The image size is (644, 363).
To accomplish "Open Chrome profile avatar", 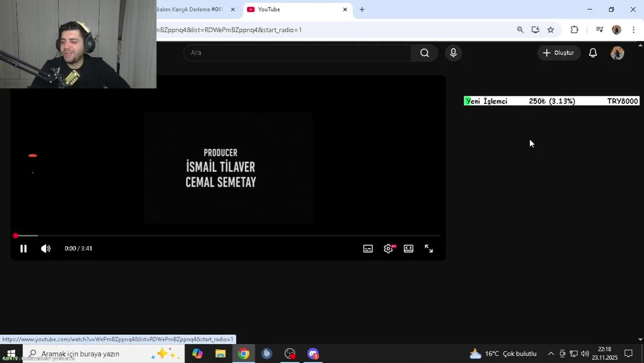I will click(616, 30).
